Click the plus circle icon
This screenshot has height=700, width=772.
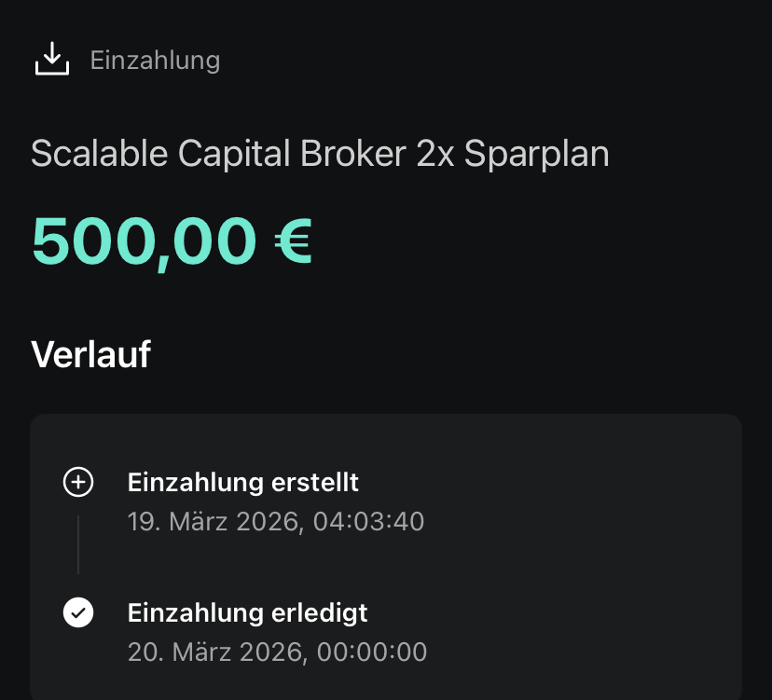click(x=78, y=482)
